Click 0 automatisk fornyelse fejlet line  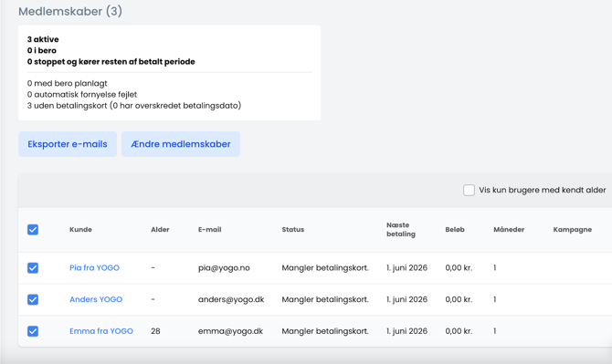click(82, 94)
